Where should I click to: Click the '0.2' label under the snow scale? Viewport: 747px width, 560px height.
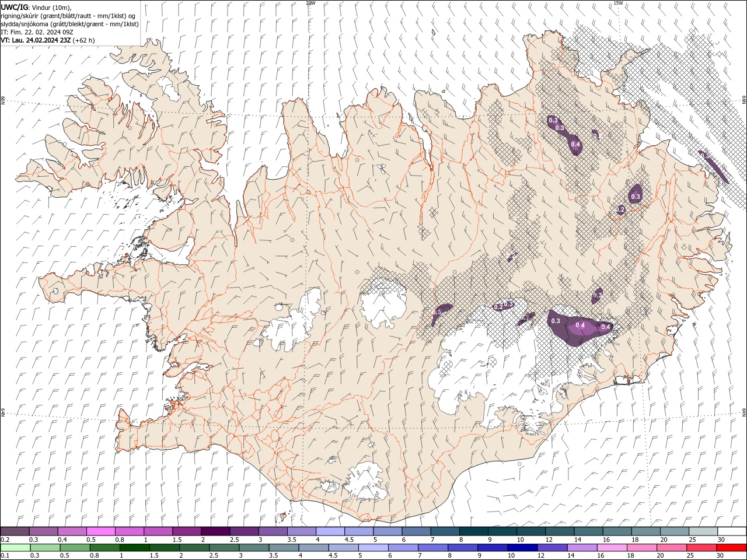4,540
